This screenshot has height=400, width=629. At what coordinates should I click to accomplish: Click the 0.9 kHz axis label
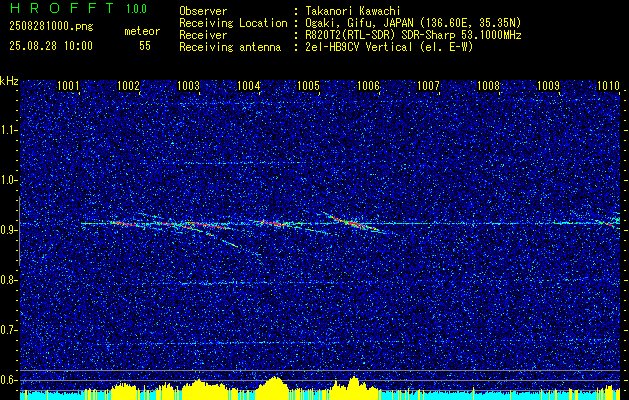click(x=9, y=230)
